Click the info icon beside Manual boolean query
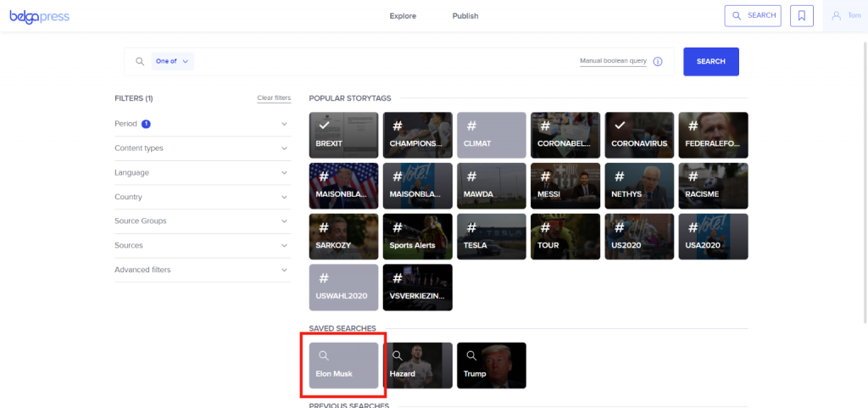 pos(658,61)
